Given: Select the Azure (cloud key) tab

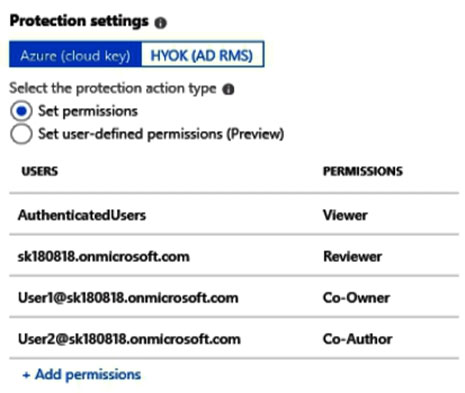Looking at the screenshot, I should [75, 55].
